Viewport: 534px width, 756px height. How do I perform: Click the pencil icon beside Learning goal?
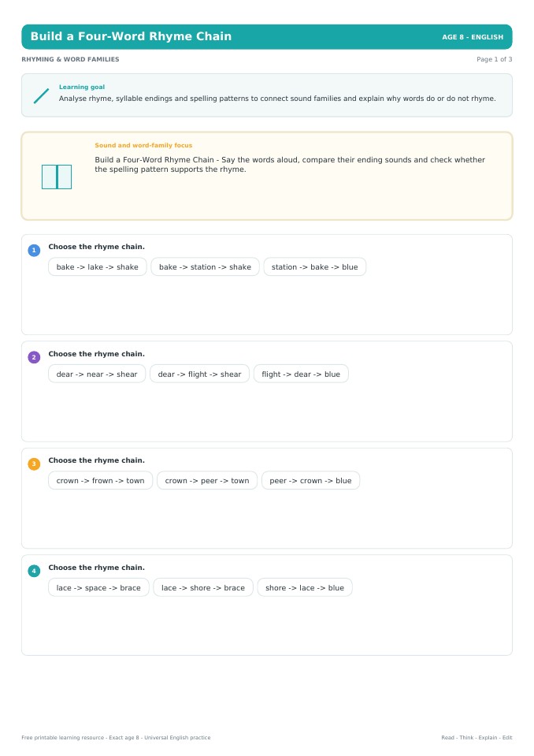click(42, 95)
